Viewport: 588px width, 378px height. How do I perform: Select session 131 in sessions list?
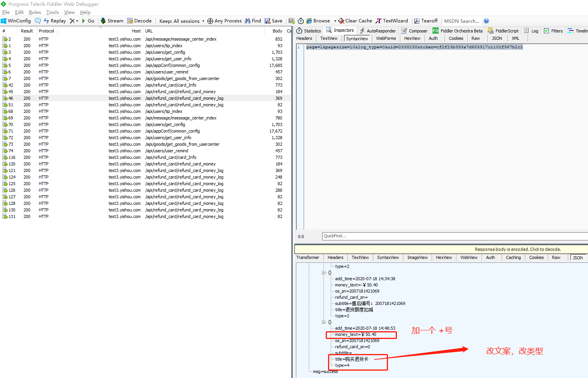(x=145, y=216)
